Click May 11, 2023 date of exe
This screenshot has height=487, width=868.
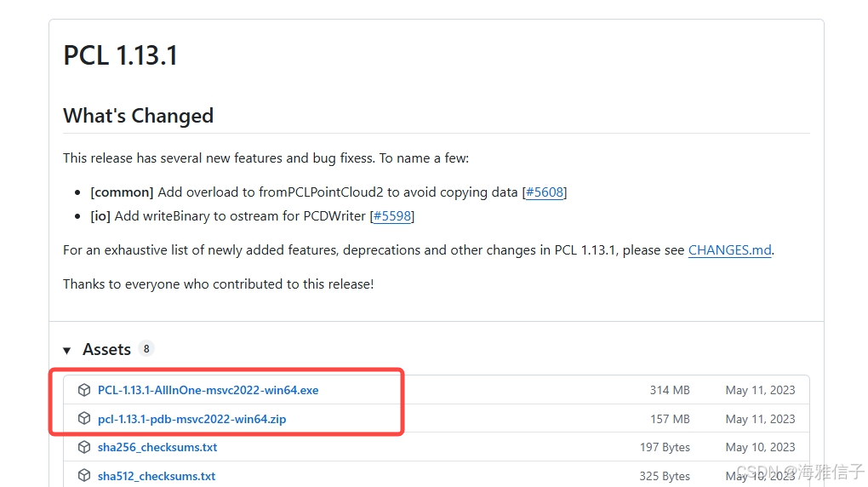coord(760,390)
